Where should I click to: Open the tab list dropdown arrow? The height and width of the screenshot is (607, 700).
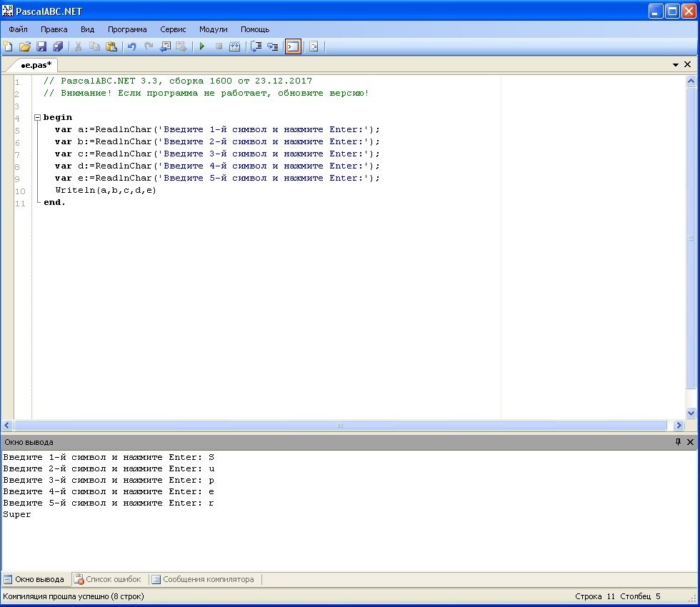(676, 64)
